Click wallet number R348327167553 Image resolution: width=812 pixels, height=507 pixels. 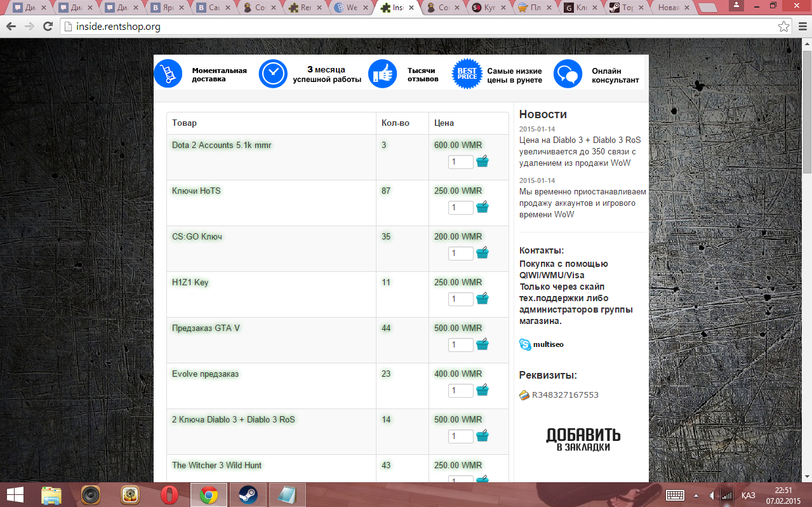[x=565, y=395]
